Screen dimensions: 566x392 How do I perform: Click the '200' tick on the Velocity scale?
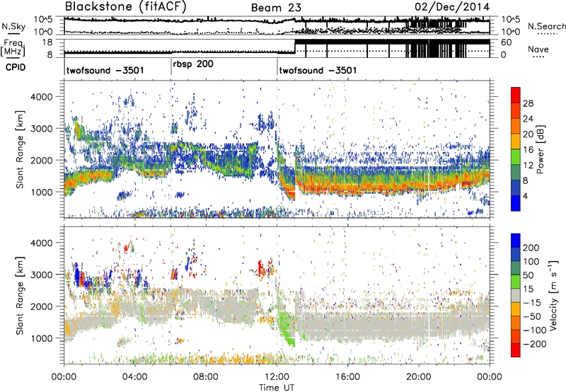(x=531, y=248)
